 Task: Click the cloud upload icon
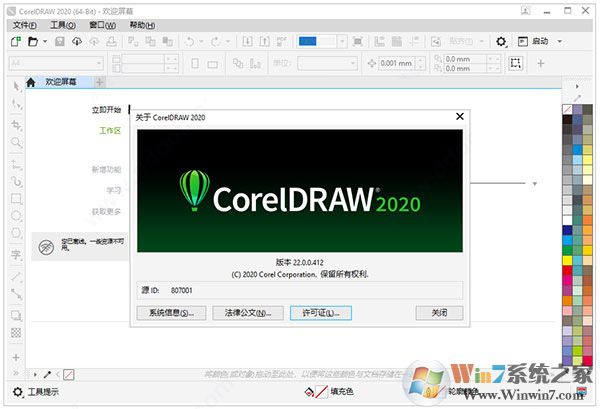94,41
